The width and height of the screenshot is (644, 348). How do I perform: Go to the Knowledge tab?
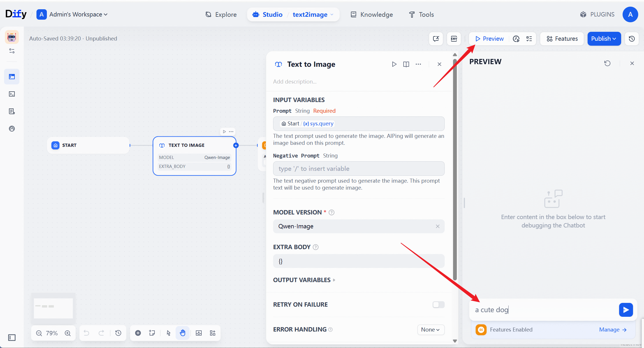[372, 14]
